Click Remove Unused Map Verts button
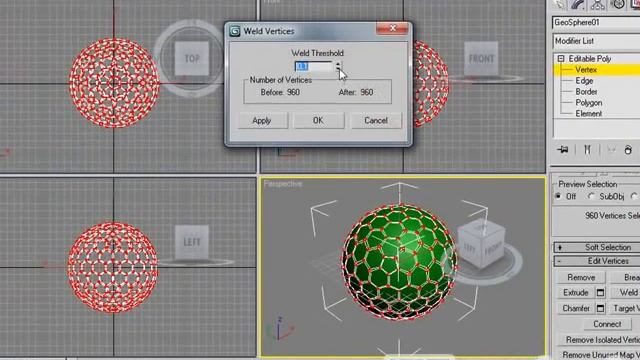This screenshot has height=360, width=640. tap(599, 355)
